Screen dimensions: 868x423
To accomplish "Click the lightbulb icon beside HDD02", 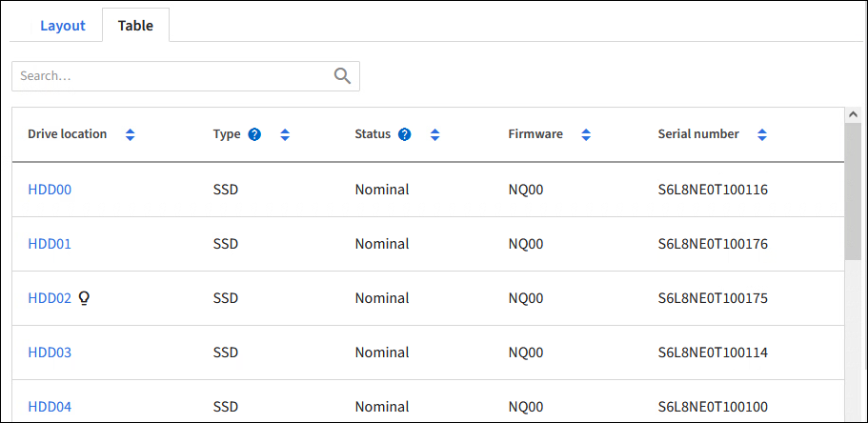I will (85, 298).
